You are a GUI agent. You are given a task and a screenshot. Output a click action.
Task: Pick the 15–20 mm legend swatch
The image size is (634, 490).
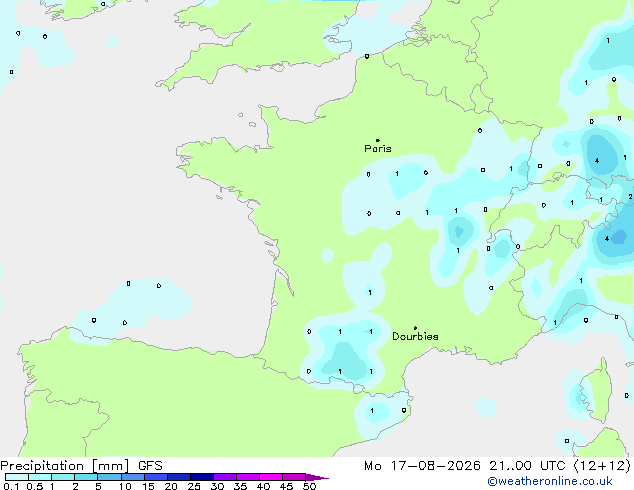[x=156, y=477]
